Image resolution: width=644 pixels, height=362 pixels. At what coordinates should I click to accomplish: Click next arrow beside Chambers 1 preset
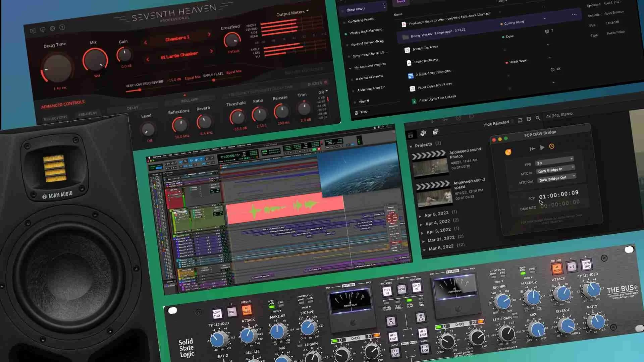click(209, 34)
